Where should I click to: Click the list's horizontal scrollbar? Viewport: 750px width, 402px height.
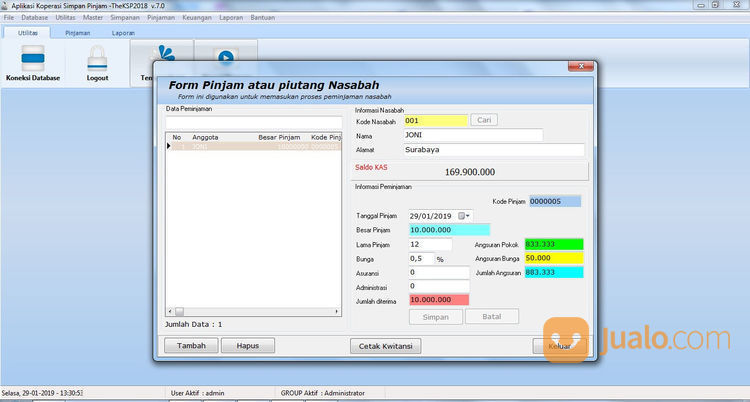tap(254, 311)
